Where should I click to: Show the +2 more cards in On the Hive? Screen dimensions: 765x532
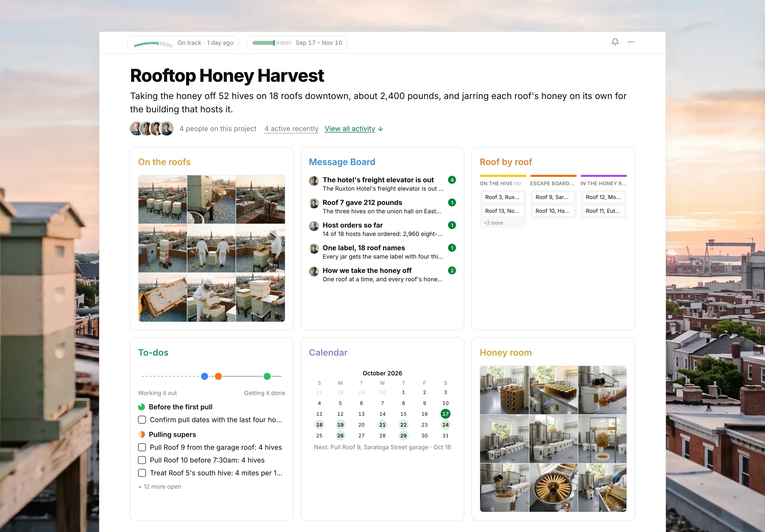(x=493, y=223)
